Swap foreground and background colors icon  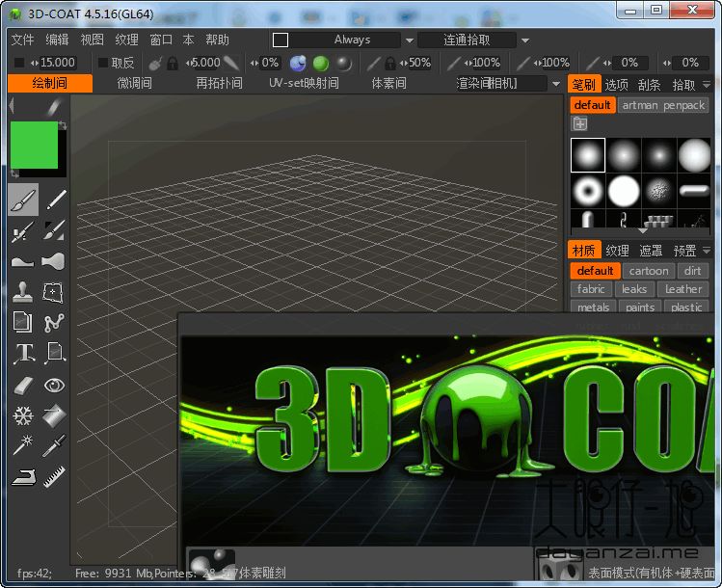[63, 125]
